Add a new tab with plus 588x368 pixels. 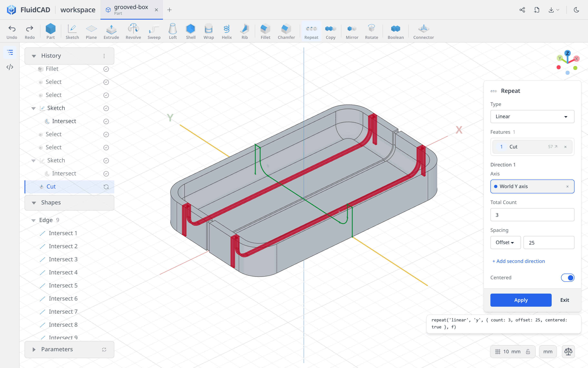169,10
